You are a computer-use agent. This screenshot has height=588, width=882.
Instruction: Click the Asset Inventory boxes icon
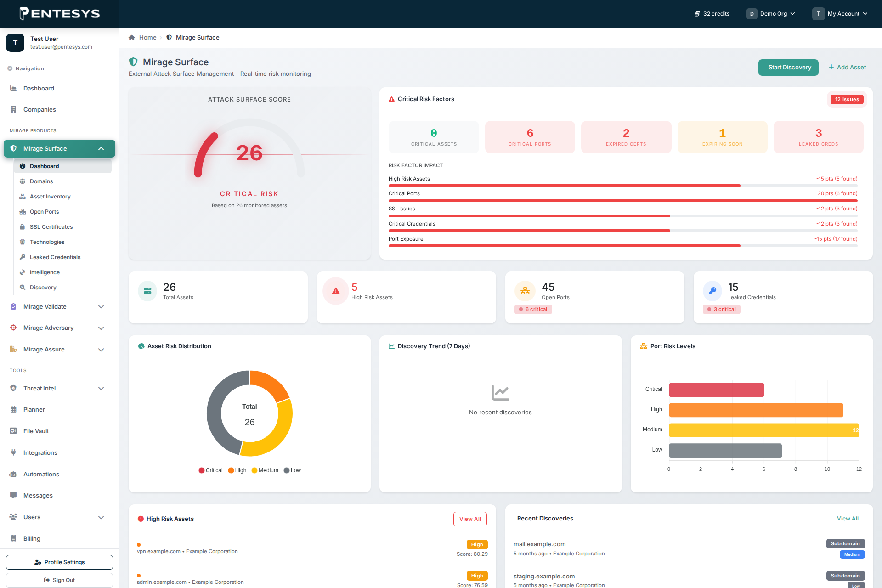coord(23,197)
